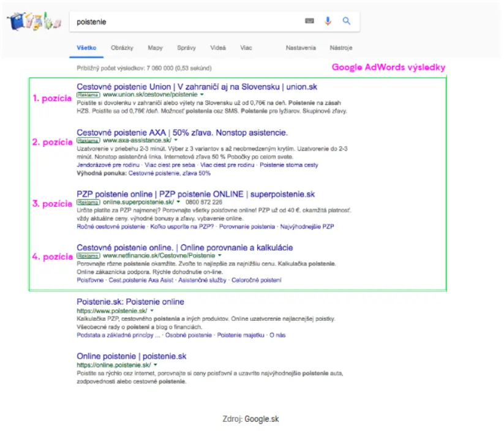Expand dropdown arrow next to union.sk URL
Screen dimensions: 504x434
coord(202,94)
